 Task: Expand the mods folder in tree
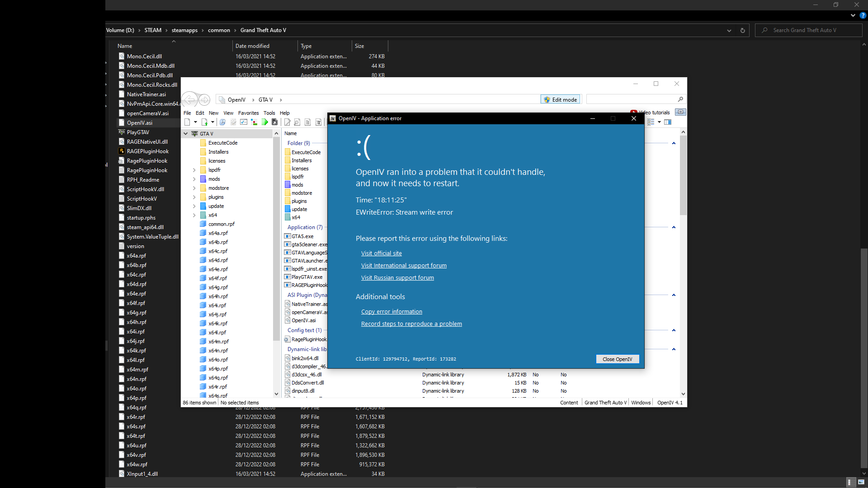click(194, 179)
